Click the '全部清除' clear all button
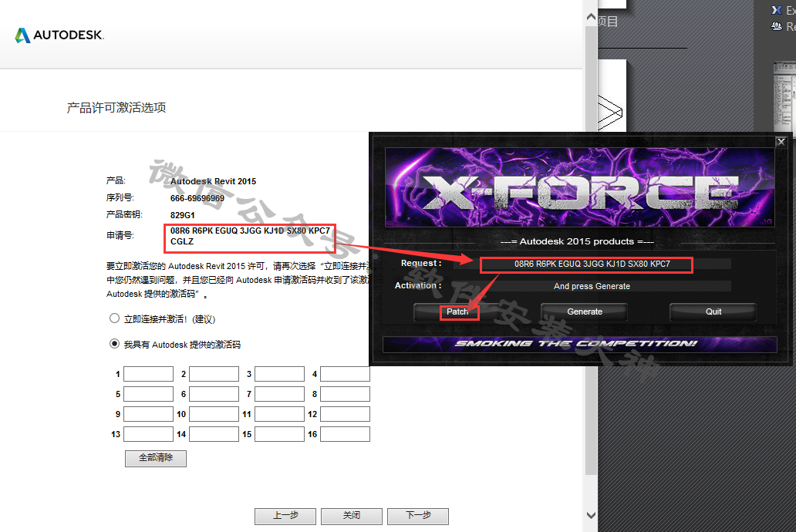 tap(156, 458)
